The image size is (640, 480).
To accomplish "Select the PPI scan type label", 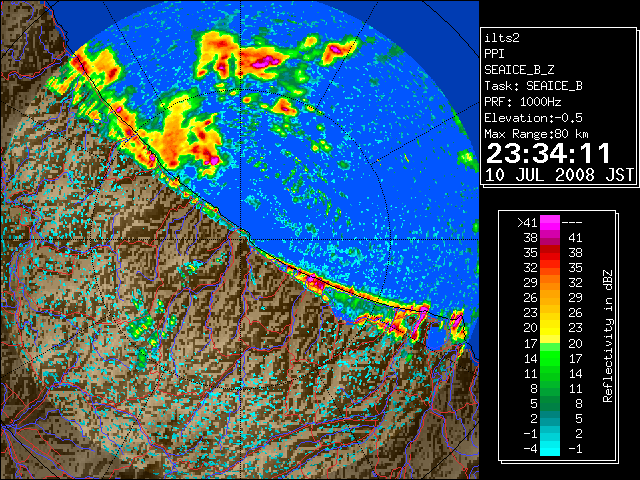I will (494, 54).
